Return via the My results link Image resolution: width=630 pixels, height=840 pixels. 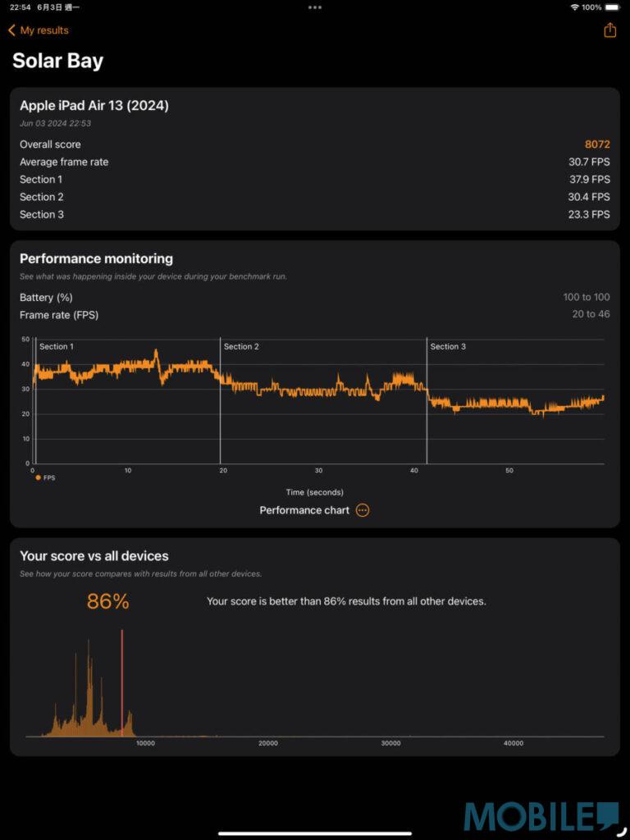pyautogui.click(x=43, y=30)
